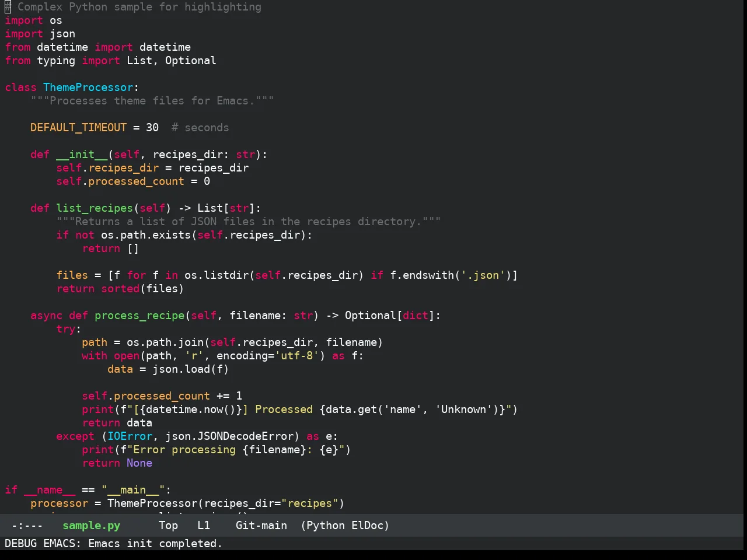Click the Git-main indicator in mode line
The height and width of the screenshot is (560, 747).
[261, 526]
